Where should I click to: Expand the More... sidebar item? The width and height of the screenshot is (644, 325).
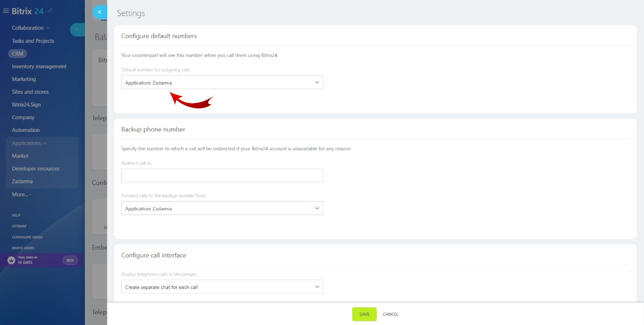pos(21,194)
